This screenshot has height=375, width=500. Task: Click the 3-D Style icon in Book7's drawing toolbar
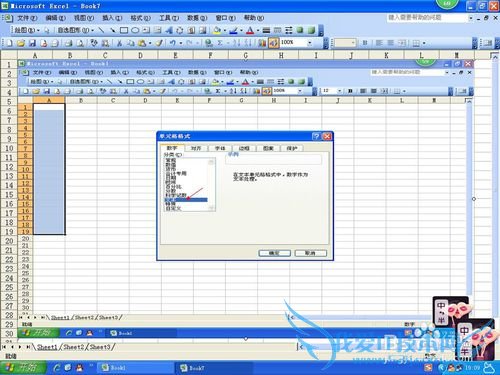(311, 30)
